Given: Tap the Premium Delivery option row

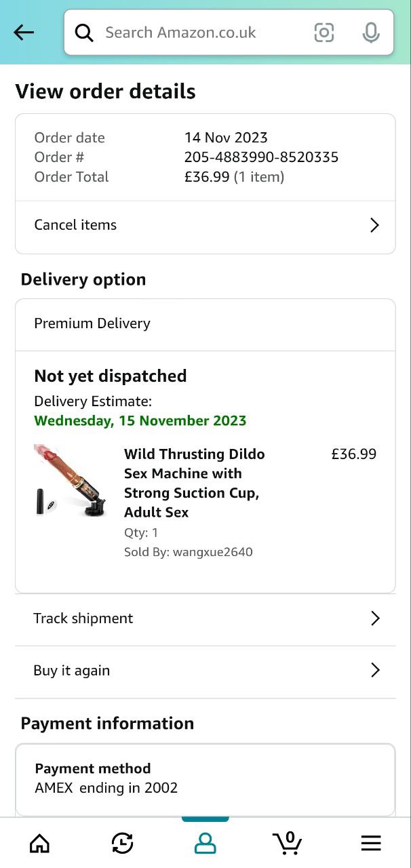Looking at the screenshot, I should coord(205,324).
